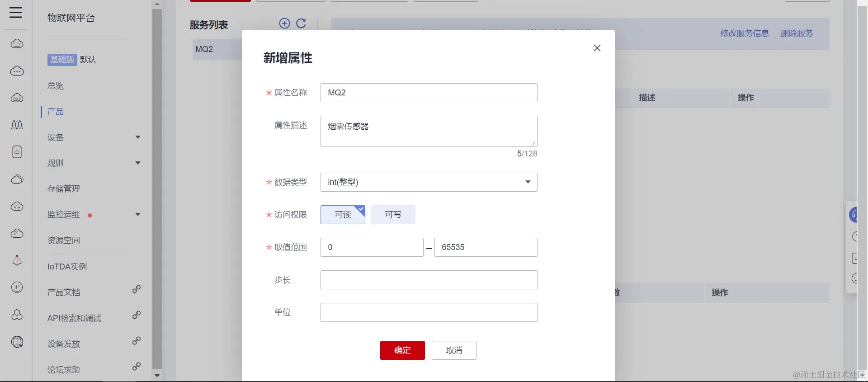Expand the 设备 menu arrow

pyautogui.click(x=138, y=137)
